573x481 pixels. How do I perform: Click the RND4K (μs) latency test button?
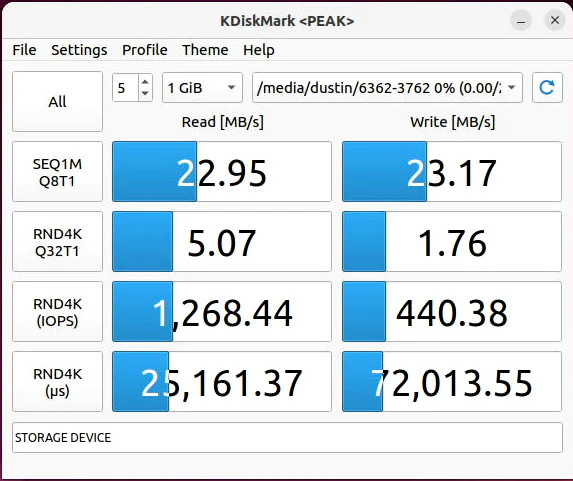[x=57, y=382]
